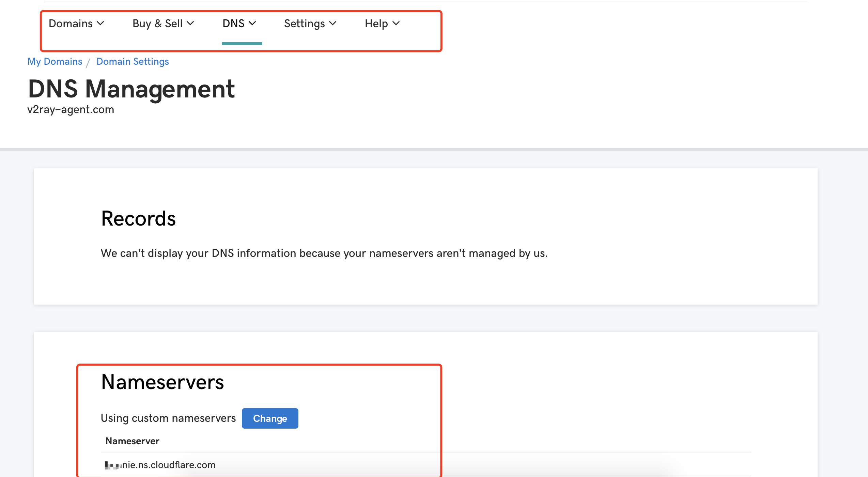
Task: Click the chevron arrow next to Settings
Action: click(333, 23)
